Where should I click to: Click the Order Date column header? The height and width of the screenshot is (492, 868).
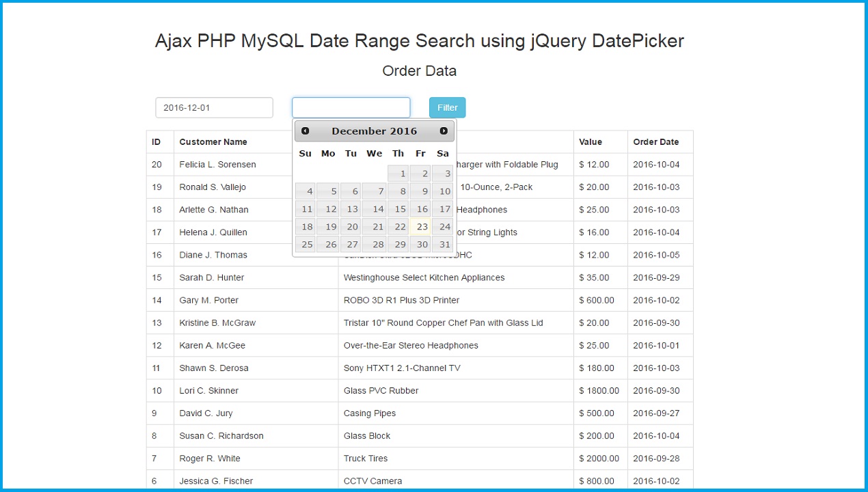657,141
